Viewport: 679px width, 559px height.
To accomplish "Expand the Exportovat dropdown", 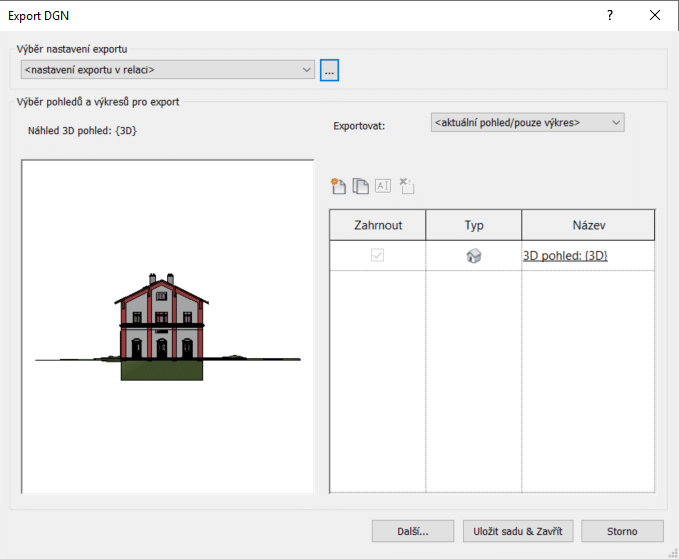I will click(x=527, y=123).
